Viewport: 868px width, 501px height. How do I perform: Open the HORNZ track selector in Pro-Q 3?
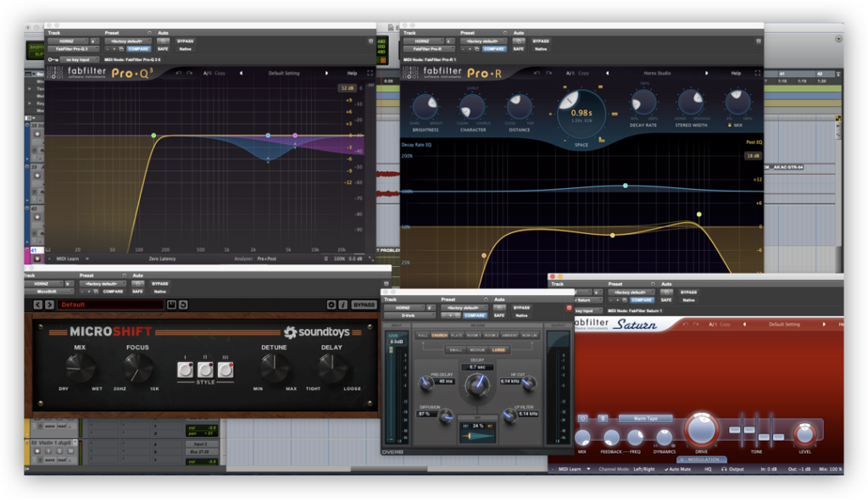point(67,41)
